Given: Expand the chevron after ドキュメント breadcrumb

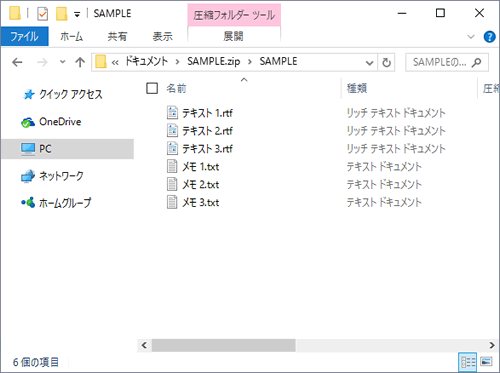Looking at the screenshot, I should tap(177, 62).
